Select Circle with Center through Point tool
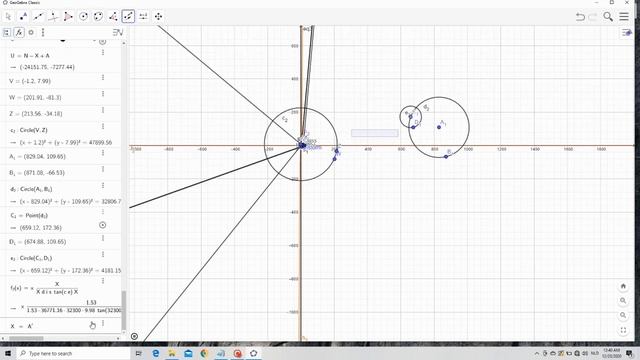Viewport: 640px width, 360px height. (x=83, y=17)
